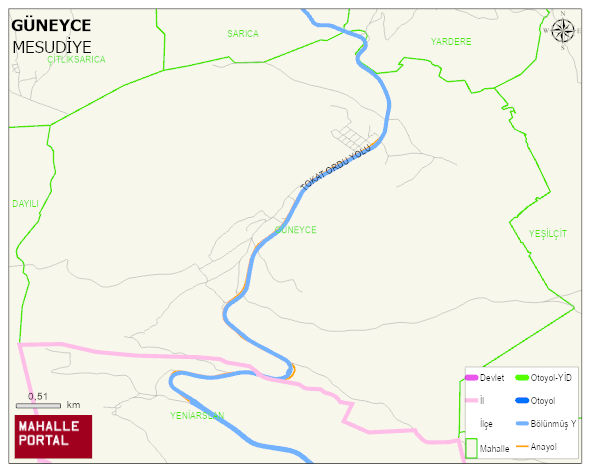Click the Otoyol legend label
This screenshot has width=591, height=472.
tap(543, 401)
